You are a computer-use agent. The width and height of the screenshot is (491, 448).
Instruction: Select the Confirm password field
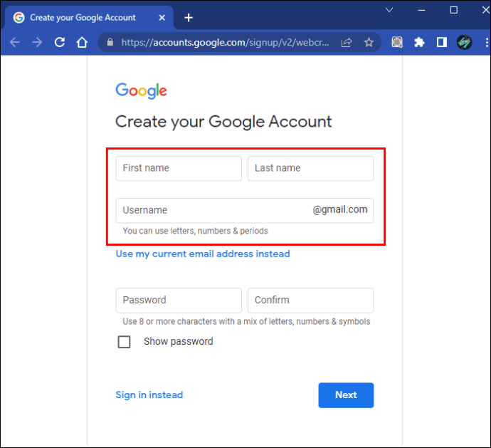310,301
